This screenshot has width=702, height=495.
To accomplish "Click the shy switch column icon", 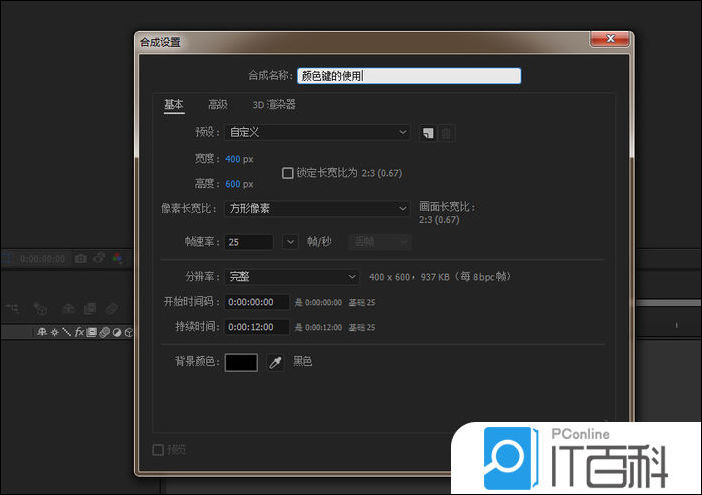I will click(x=42, y=332).
